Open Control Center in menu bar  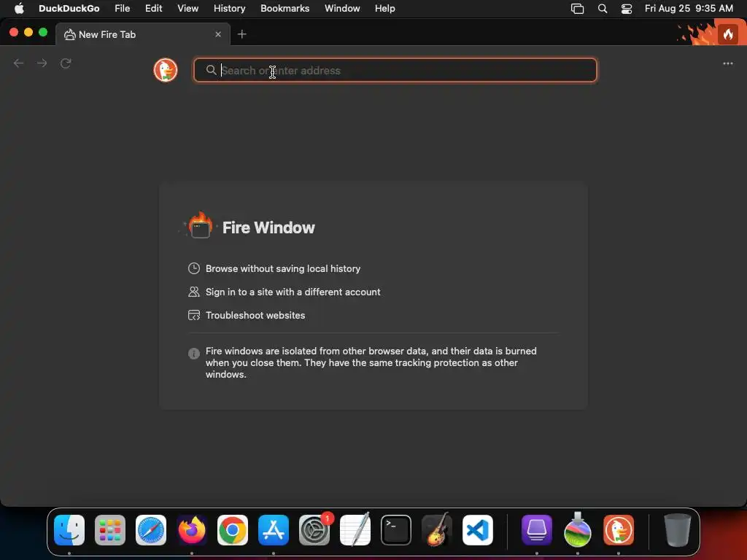tap(627, 9)
